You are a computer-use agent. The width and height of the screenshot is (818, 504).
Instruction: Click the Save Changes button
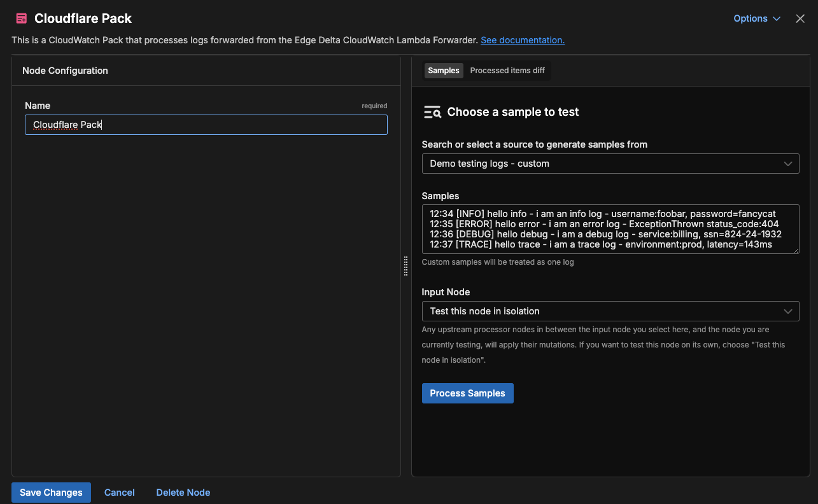tap(51, 493)
